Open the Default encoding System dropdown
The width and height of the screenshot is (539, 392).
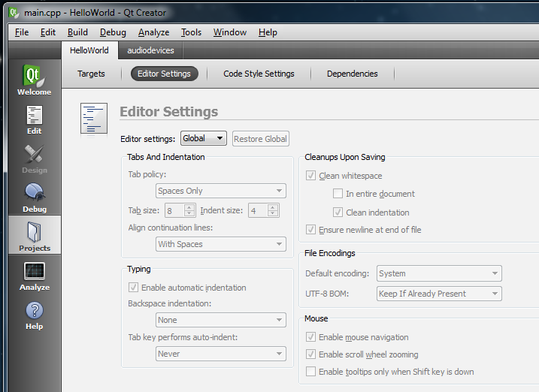point(439,273)
